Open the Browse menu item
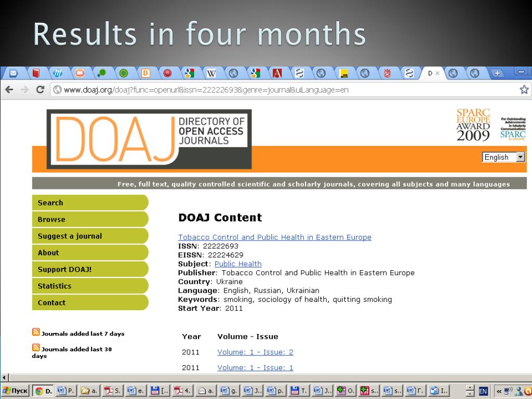 point(90,219)
